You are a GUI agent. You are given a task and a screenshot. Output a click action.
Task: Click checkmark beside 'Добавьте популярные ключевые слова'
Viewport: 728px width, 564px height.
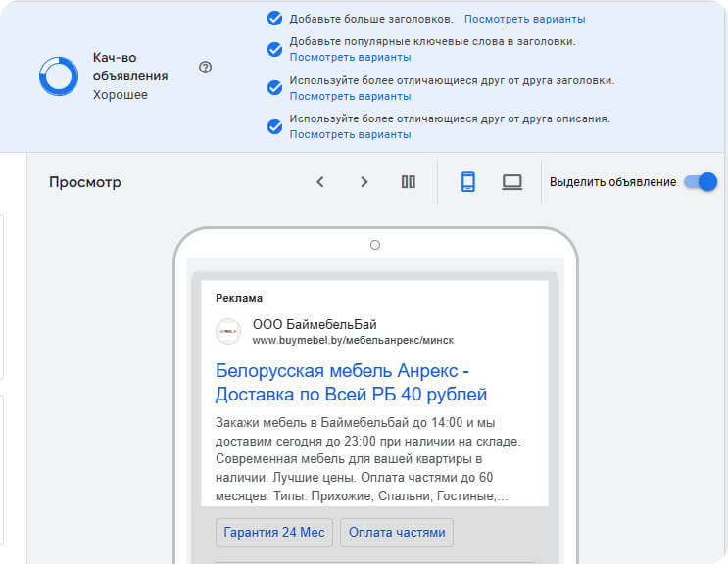(275, 49)
